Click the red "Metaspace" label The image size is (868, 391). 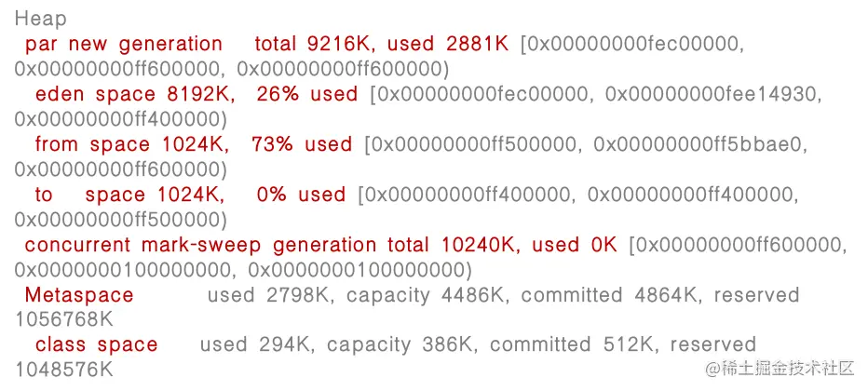[x=79, y=295]
